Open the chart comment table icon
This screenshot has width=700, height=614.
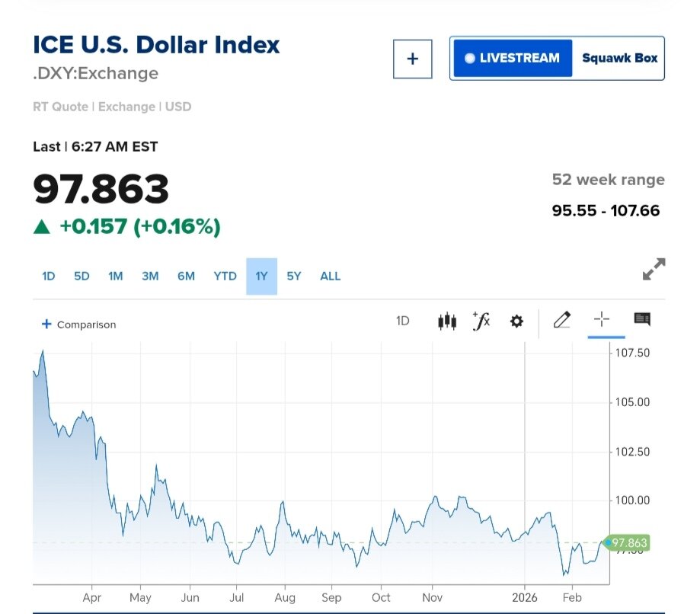642,320
